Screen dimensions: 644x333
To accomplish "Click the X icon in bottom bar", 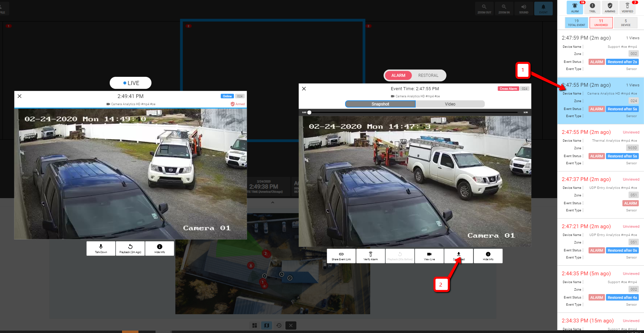I will pyautogui.click(x=291, y=325).
